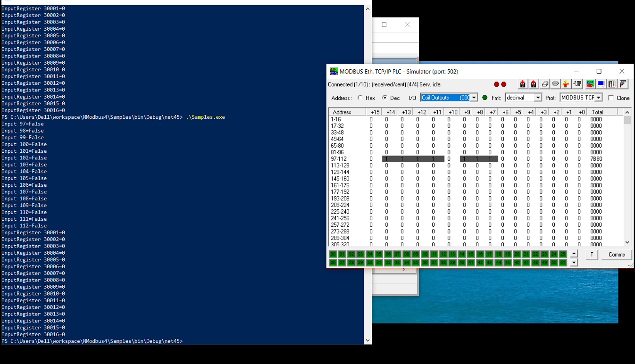635x364 pixels.
Task: Click the animation figure toolbar icon
Action: 566,83
